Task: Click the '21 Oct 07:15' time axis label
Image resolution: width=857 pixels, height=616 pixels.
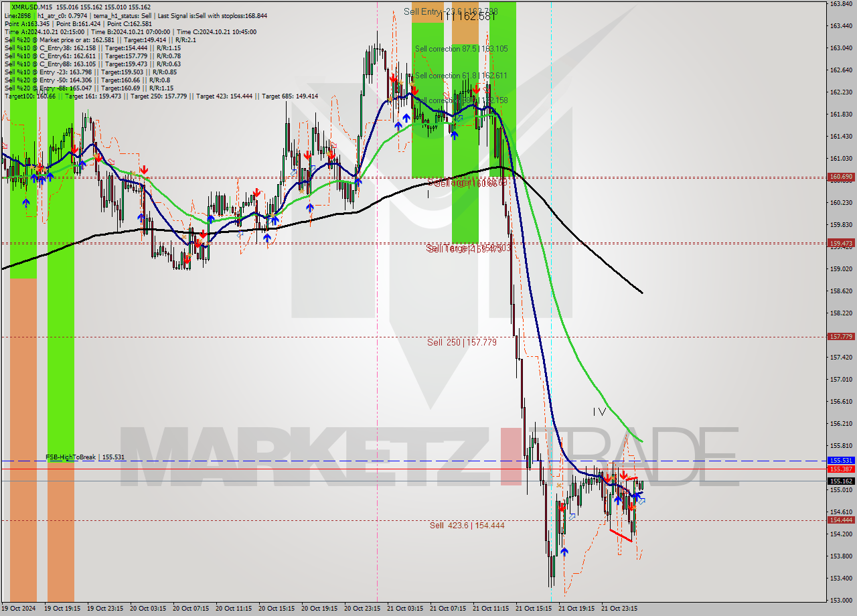Action: pyautogui.click(x=448, y=609)
